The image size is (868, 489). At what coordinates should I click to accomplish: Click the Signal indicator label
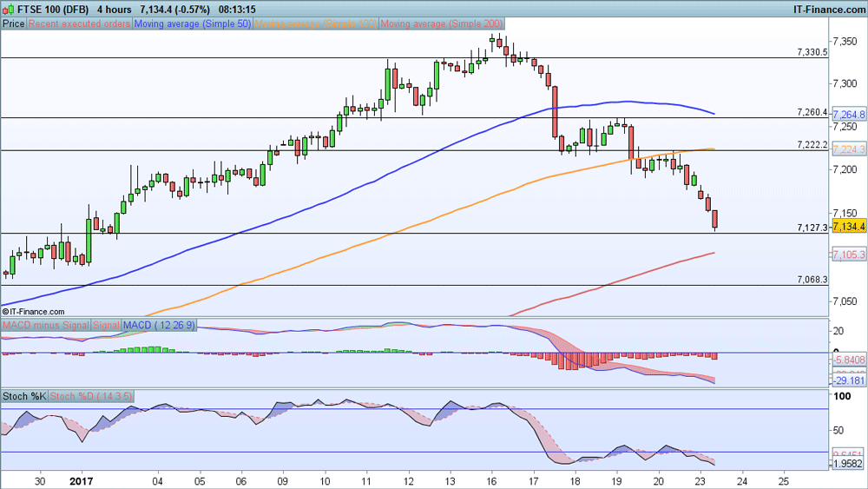[106, 325]
